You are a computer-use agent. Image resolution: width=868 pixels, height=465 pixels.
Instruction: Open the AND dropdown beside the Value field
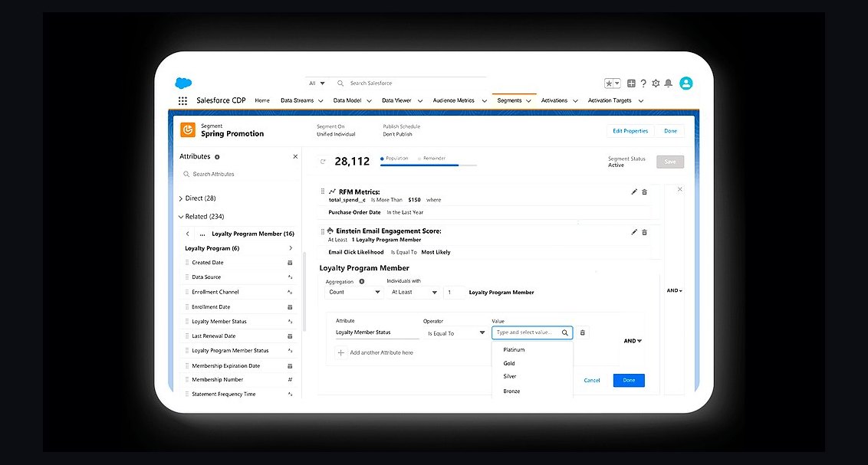pos(633,341)
